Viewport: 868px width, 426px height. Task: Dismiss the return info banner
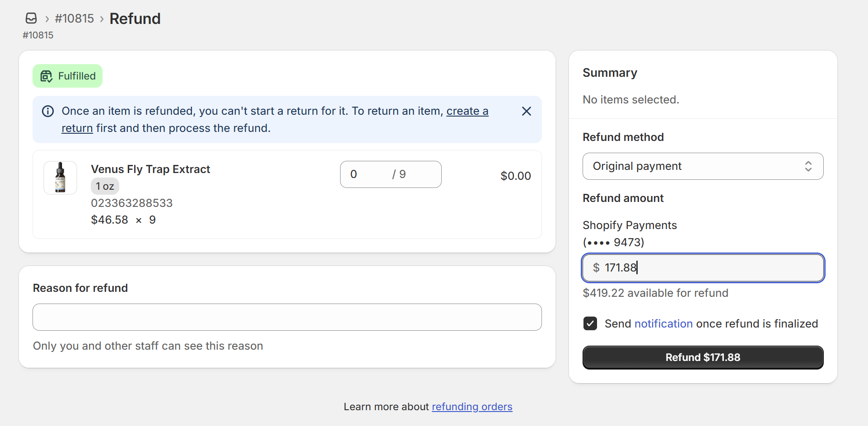coord(527,111)
